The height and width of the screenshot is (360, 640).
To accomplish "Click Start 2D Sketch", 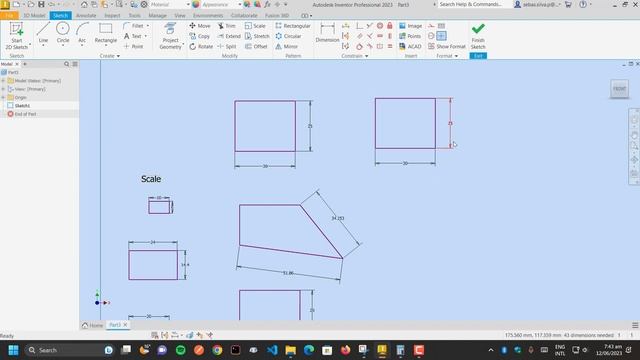I will pos(17,36).
